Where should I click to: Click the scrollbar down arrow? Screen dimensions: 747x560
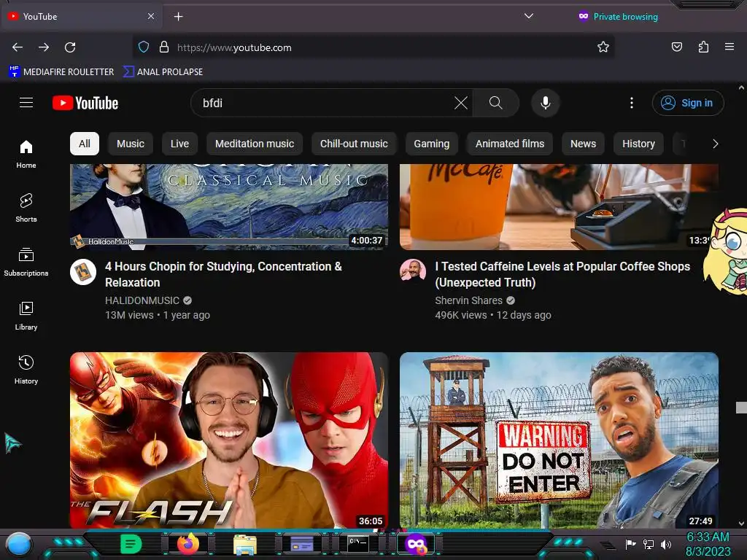741,524
